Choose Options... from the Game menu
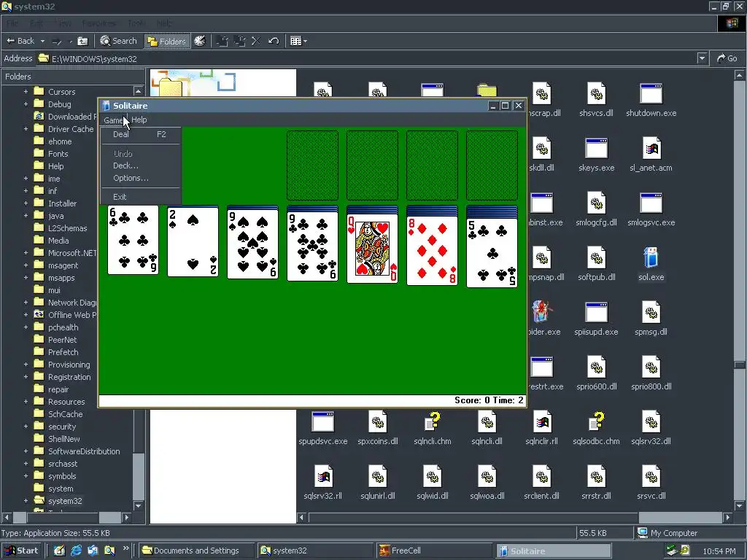 141,178
